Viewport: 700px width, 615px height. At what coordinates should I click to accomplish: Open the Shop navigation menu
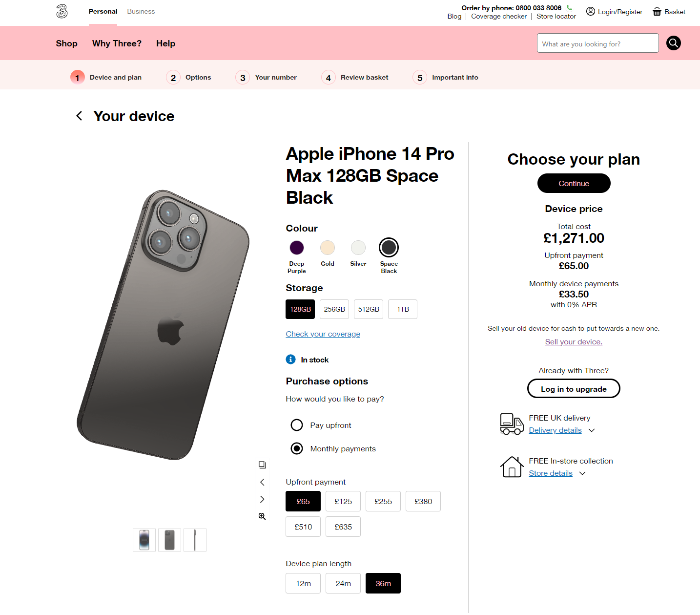click(67, 43)
